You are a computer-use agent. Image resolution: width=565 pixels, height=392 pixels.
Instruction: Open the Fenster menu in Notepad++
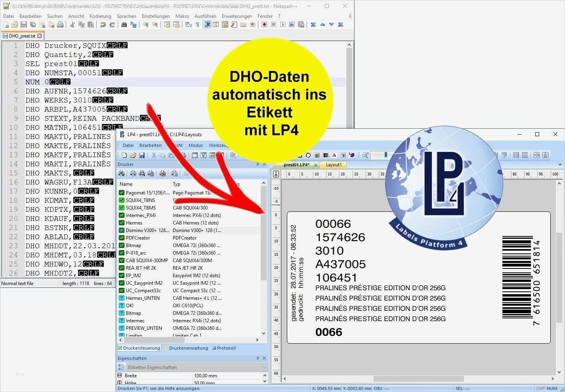pos(265,16)
